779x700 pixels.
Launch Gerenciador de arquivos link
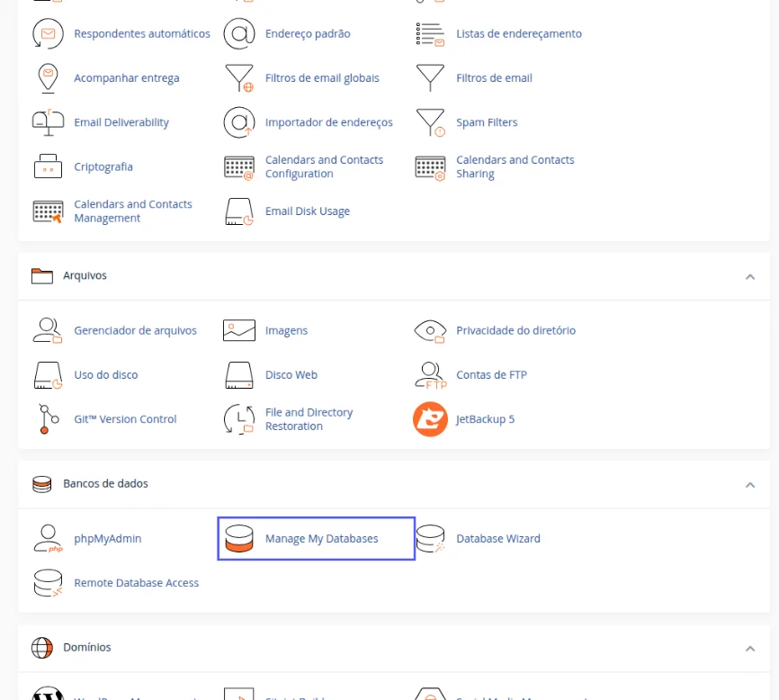tap(135, 330)
